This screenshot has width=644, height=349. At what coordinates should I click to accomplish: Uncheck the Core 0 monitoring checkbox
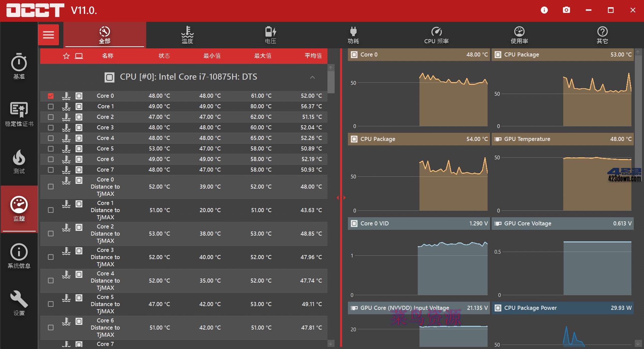click(51, 96)
